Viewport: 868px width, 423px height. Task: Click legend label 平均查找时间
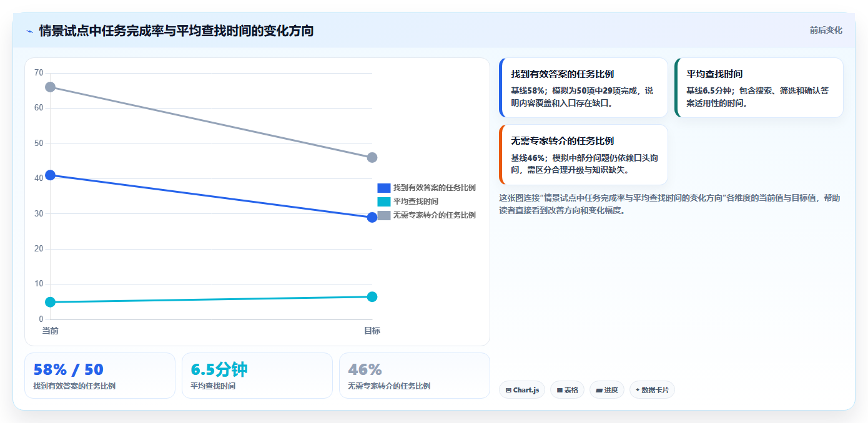416,202
